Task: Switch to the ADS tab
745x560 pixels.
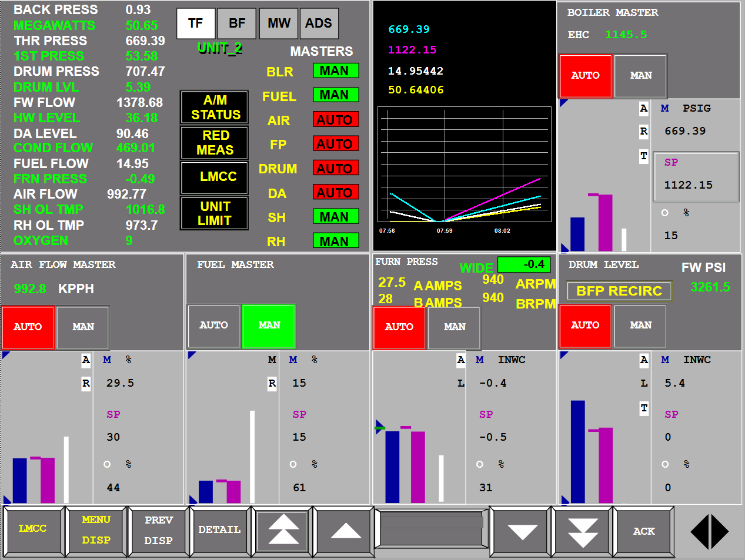Action: 319,24
